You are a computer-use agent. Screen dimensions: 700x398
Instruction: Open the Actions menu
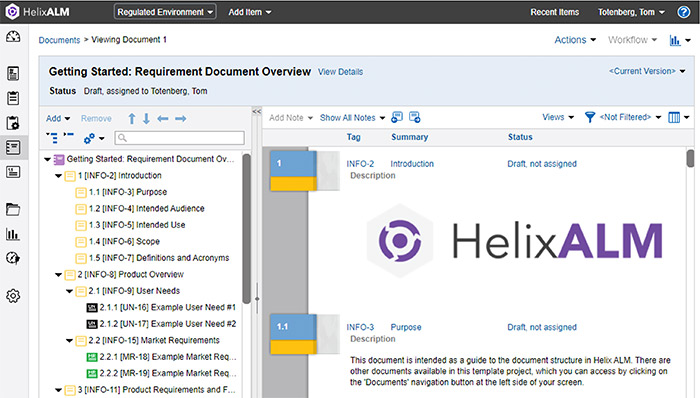coord(575,40)
